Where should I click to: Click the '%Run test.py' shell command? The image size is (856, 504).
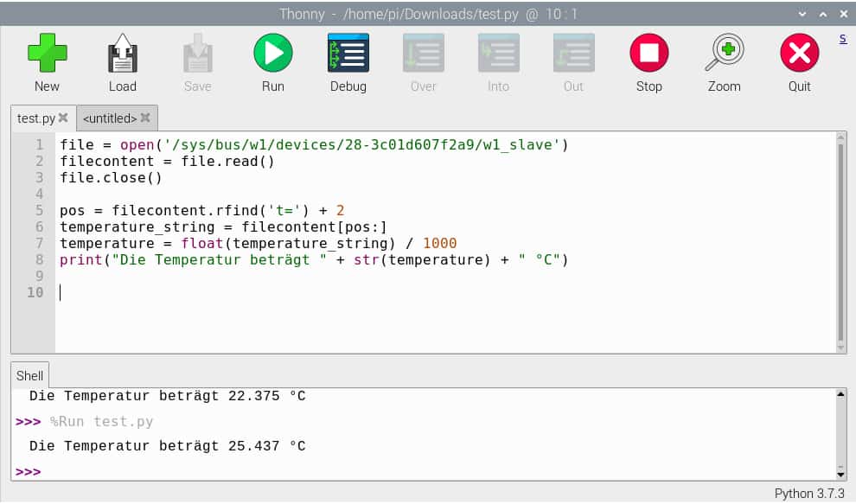pyautogui.click(x=101, y=422)
